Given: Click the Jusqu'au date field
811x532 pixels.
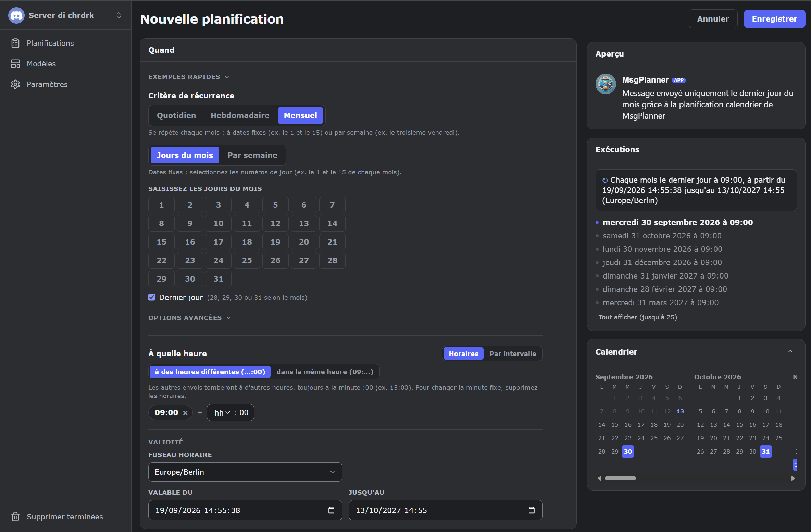Looking at the screenshot, I should pos(446,510).
